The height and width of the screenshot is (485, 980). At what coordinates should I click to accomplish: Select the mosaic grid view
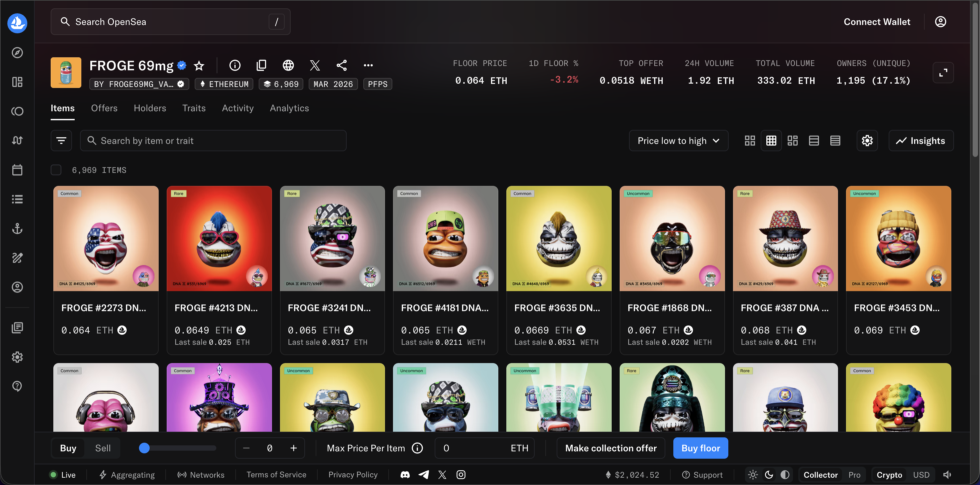point(792,141)
